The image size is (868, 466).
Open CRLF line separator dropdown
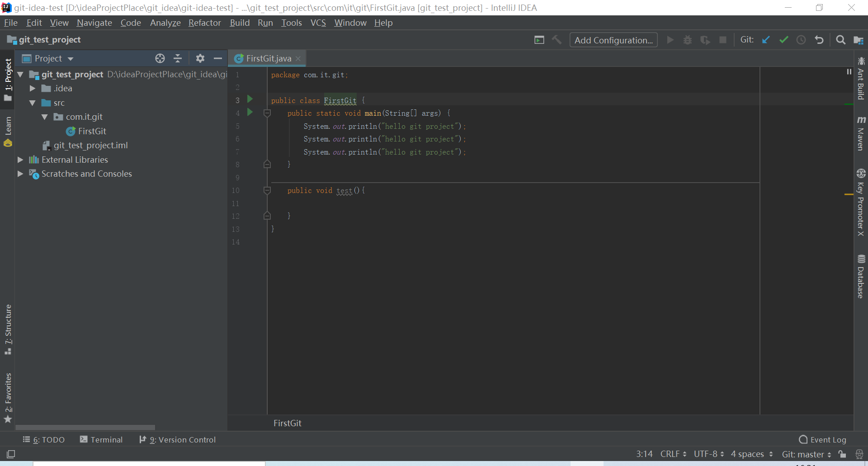coord(673,454)
